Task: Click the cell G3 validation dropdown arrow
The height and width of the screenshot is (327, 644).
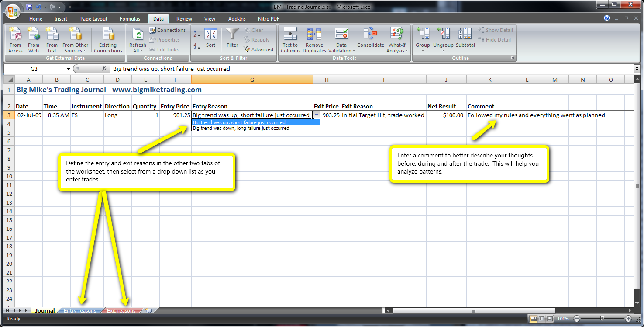Action: click(317, 115)
